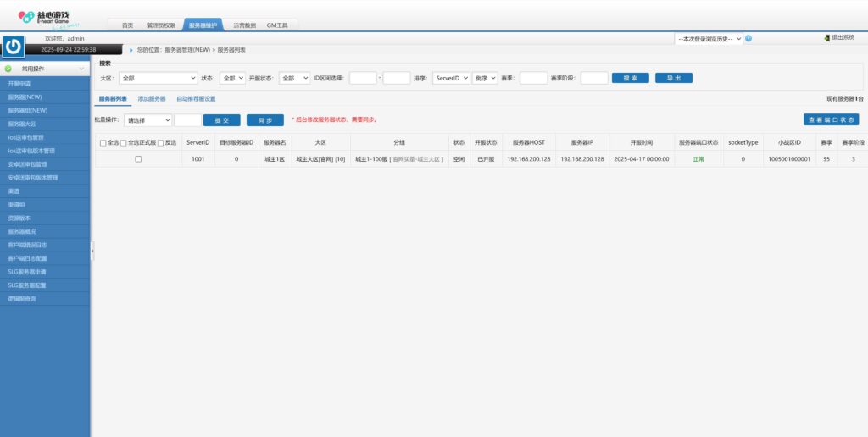Image resolution: width=868 pixels, height=437 pixels.
Task: Open the 大区 region dropdown
Action: (158, 78)
